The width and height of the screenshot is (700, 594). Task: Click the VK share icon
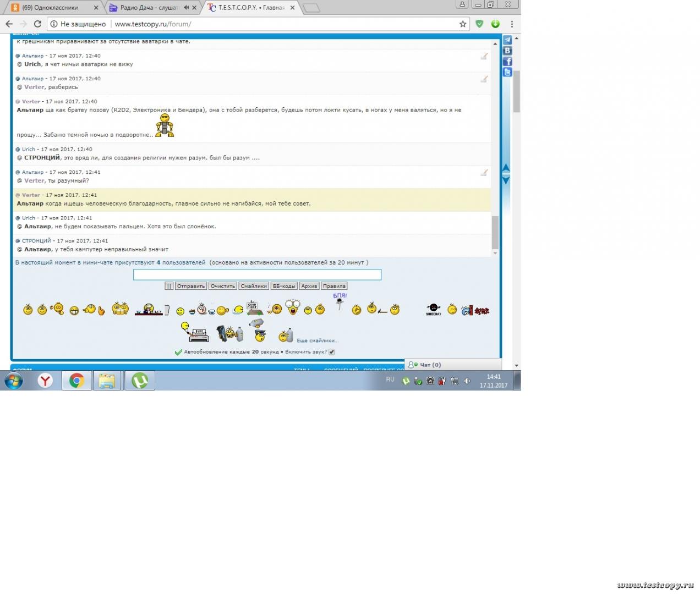(x=507, y=51)
